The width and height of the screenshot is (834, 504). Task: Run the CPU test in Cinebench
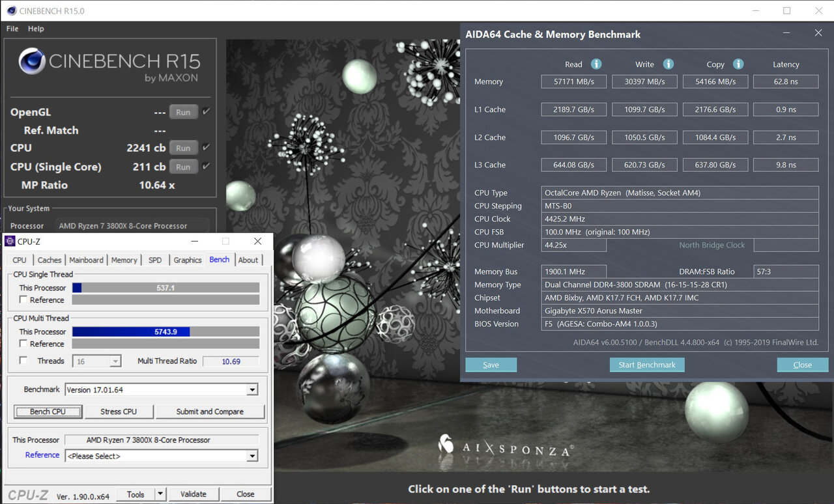[x=184, y=148]
